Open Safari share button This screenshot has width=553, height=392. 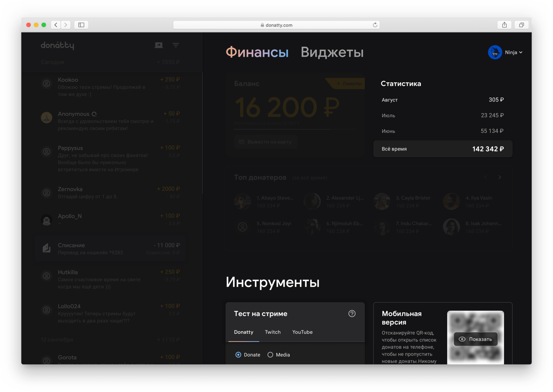click(504, 25)
